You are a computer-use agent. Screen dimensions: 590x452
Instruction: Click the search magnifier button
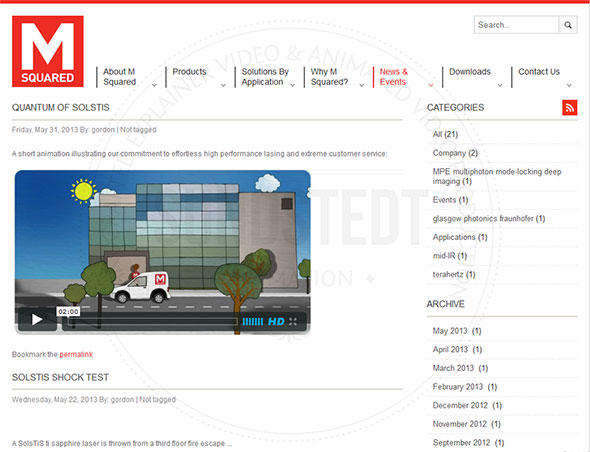568,25
